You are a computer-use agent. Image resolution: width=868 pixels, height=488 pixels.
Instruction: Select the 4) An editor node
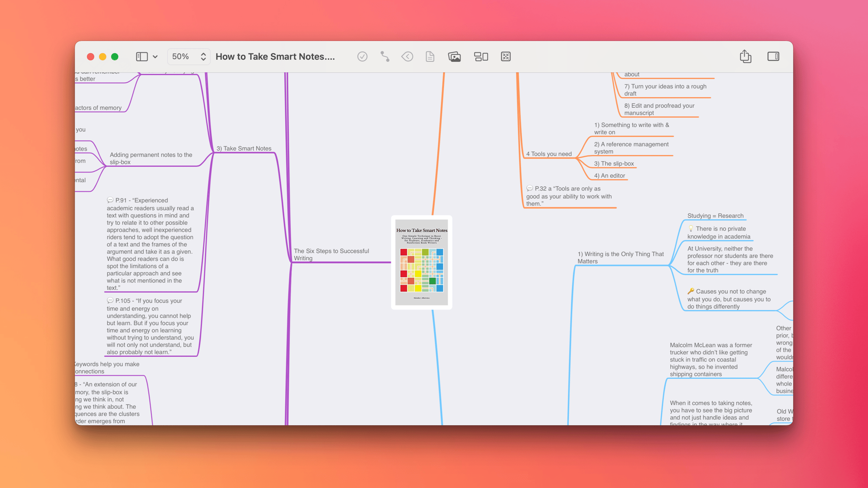coord(609,176)
